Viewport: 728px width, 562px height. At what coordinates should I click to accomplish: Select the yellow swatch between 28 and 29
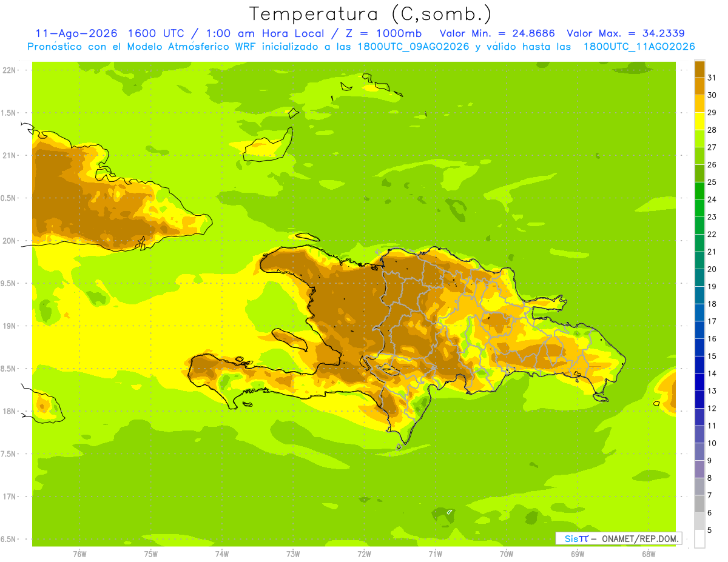coord(699,121)
